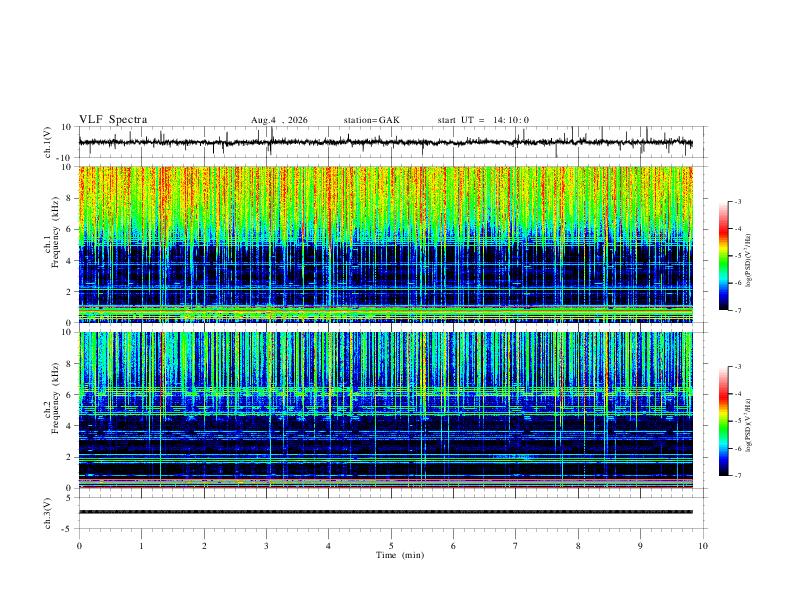
Task: Click the 5 minute tick label
Action: [391, 546]
